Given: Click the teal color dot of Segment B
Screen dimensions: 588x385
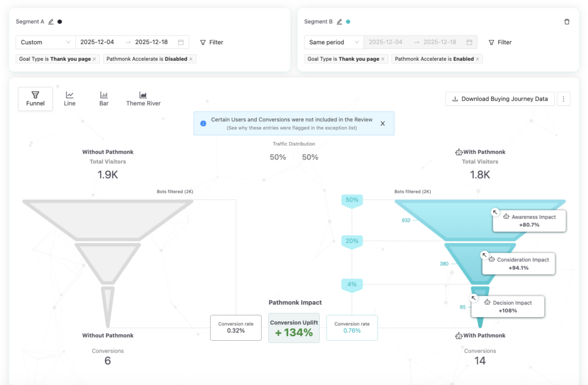Looking at the screenshot, I should pyautogui.click(x=348, y=22).
